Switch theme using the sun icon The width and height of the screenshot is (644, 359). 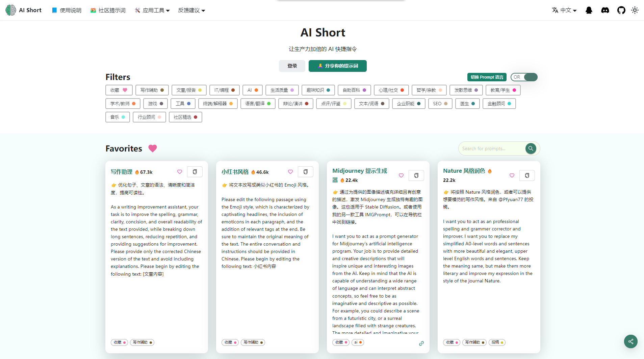click(635, 10)
